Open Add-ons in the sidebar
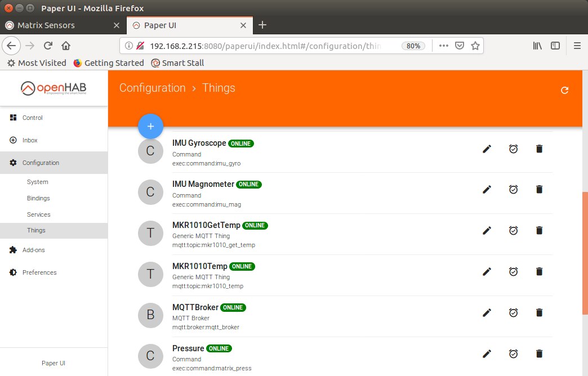 (x=54, y=250)
